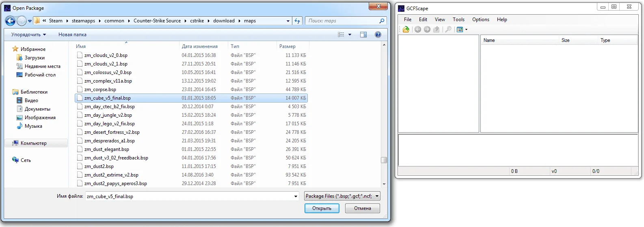This screenshot has width=644, height=227.
Task: Click GCFScape toolbar Up folder icon
Action: click(x=437, y=29)
